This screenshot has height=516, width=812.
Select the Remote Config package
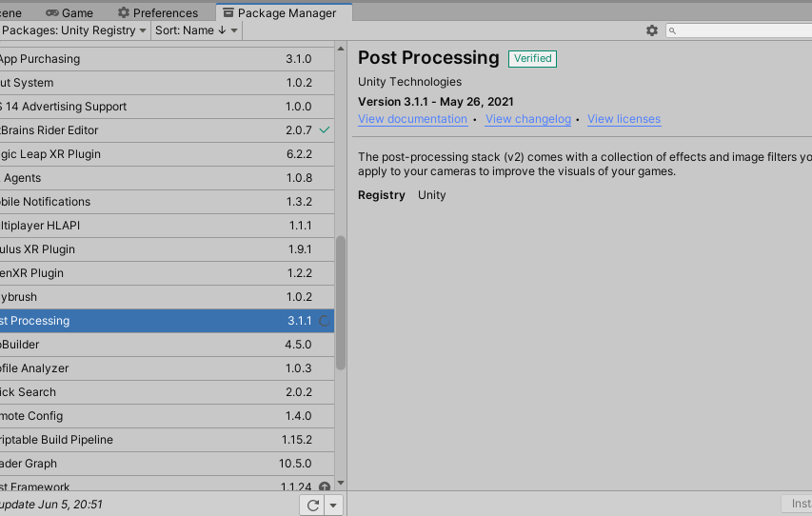click(167, 417)
